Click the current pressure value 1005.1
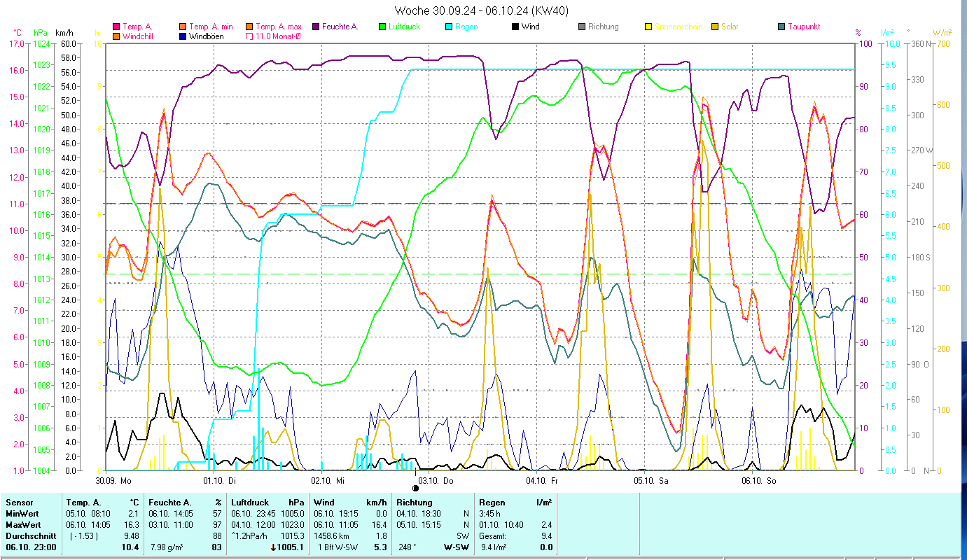Image resolution: width=967 pixels, height=560 pixels. [x=291, y=547]
